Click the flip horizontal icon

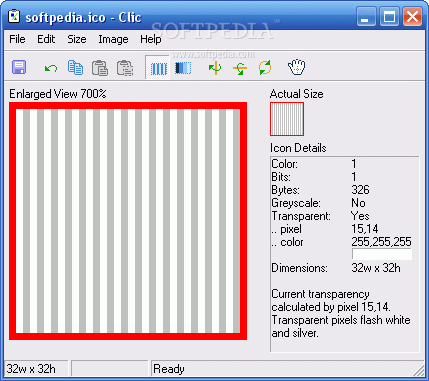pos(215,68)
